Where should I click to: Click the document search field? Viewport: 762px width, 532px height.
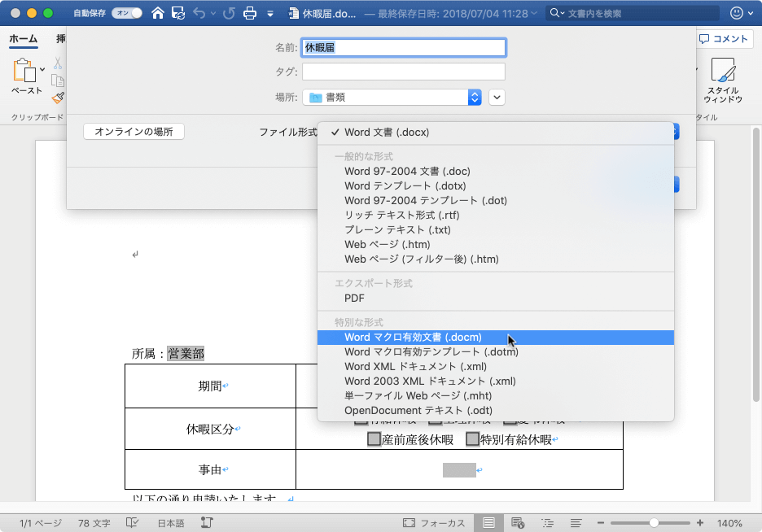coord(633,13)
